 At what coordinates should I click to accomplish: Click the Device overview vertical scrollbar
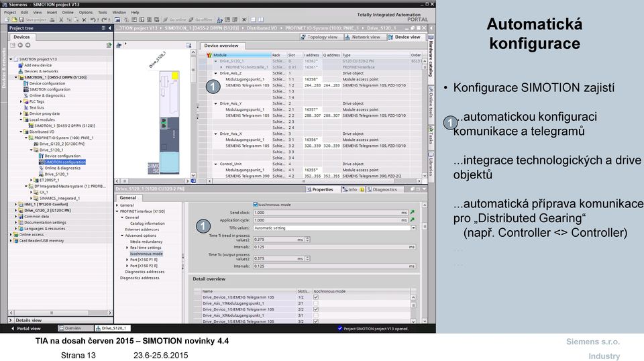coord(424,117)
